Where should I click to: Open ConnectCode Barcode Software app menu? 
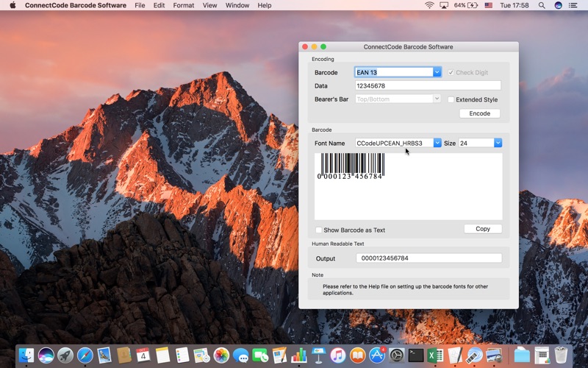click(x=76, y=5)
